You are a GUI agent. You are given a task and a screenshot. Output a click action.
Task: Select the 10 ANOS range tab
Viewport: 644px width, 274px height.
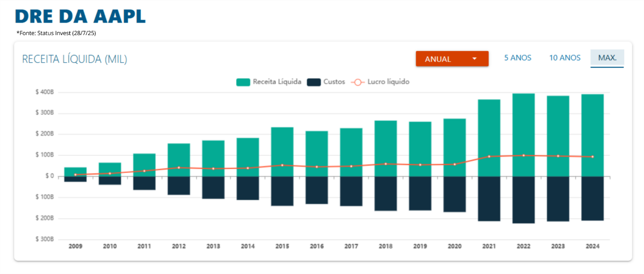click(565, 58)
